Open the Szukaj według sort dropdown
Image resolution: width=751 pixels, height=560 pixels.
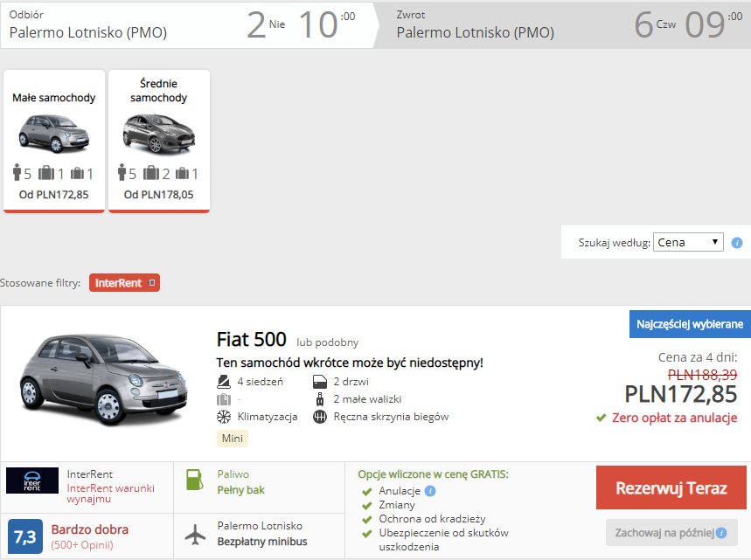point(688,242)
